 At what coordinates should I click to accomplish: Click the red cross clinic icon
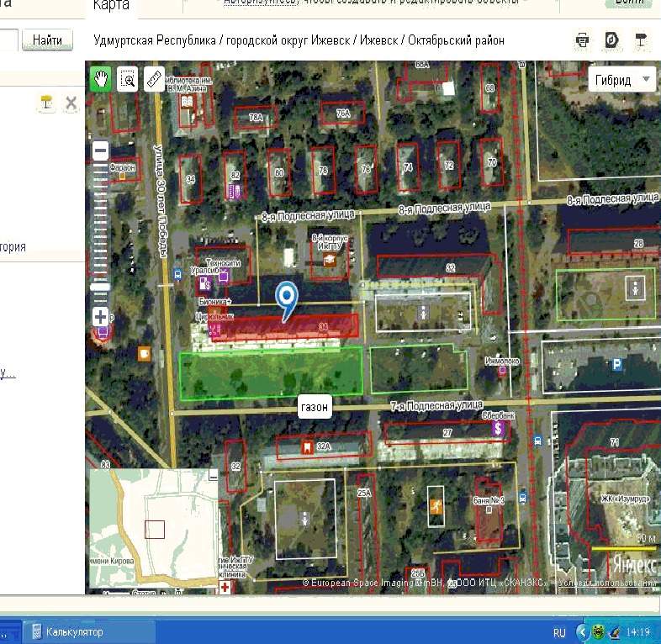[225, 588]
